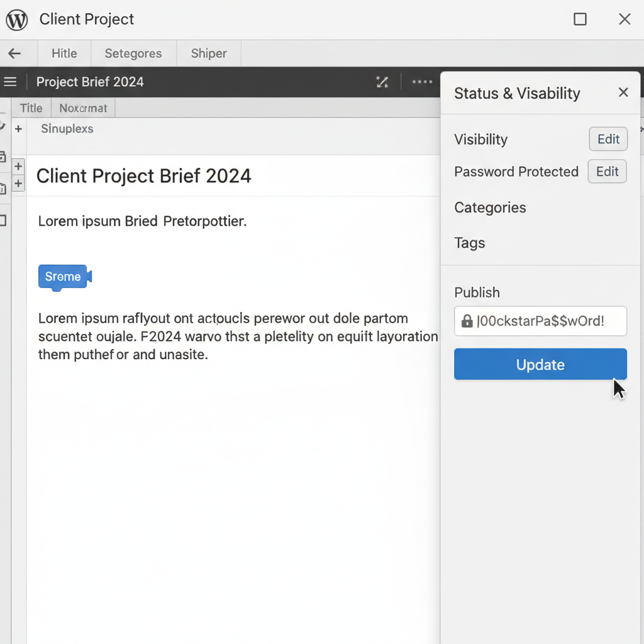Select the Noxcrmat tab
The height and width of the screenshot is (644, 644).
(x=83, y=108)
